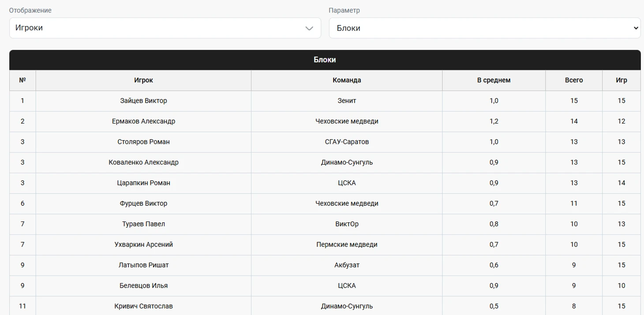Click team СГАУ-Саратов
This screenshot has width=644, height=315.
347,142
